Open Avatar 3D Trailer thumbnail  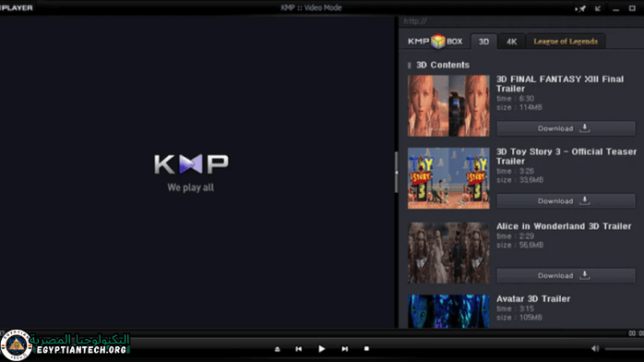[x=448, y=311]
